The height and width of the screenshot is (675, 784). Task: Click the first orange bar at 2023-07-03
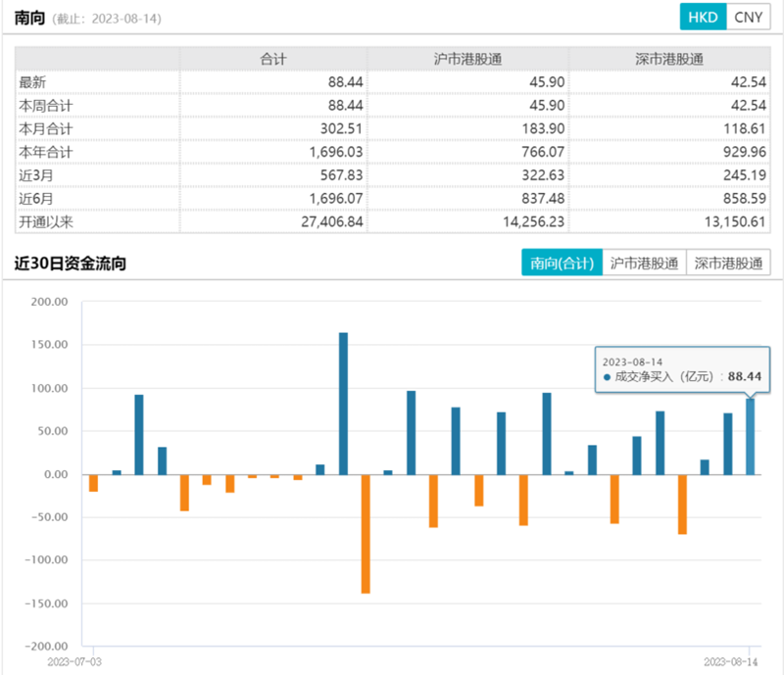coord(93,483)
